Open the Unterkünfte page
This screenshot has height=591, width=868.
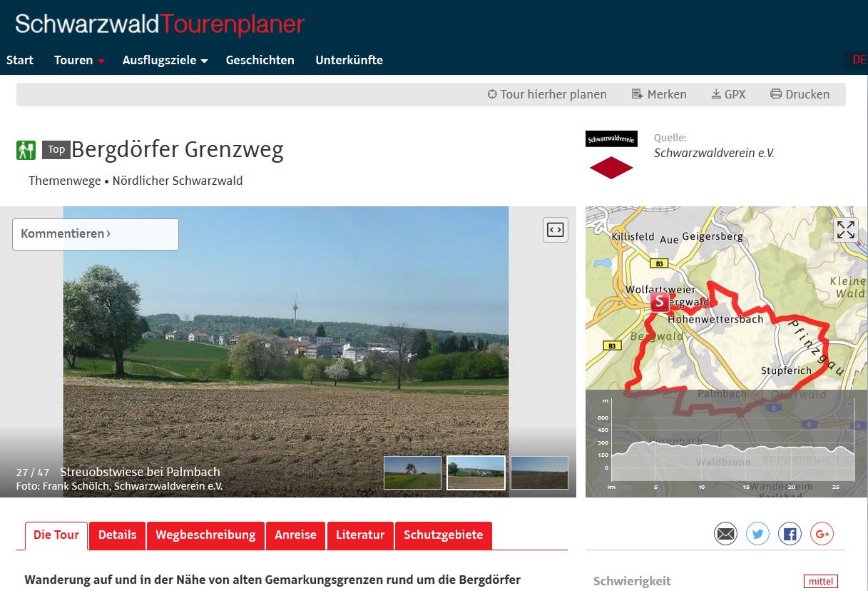(x=349, y=60)
